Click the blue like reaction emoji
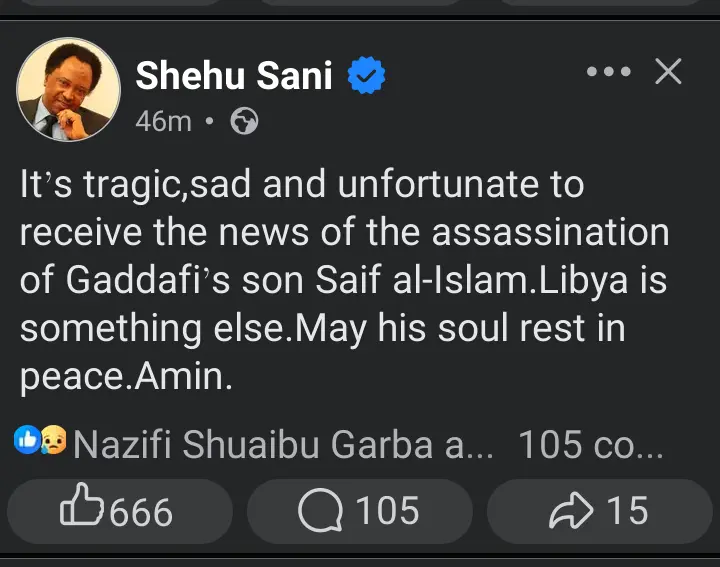720x567 pixels. click(x=27, y=440)
